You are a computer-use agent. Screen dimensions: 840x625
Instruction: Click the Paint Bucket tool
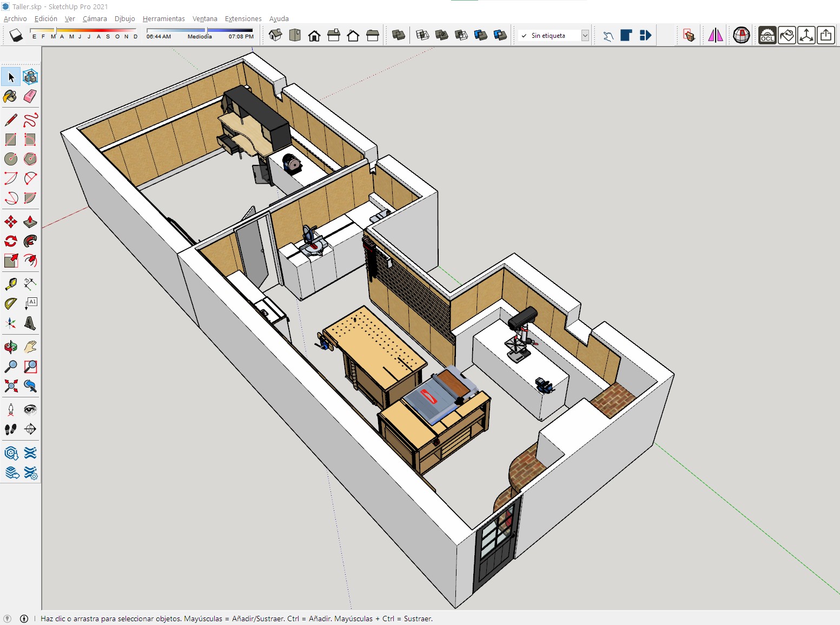coord(11,96)
